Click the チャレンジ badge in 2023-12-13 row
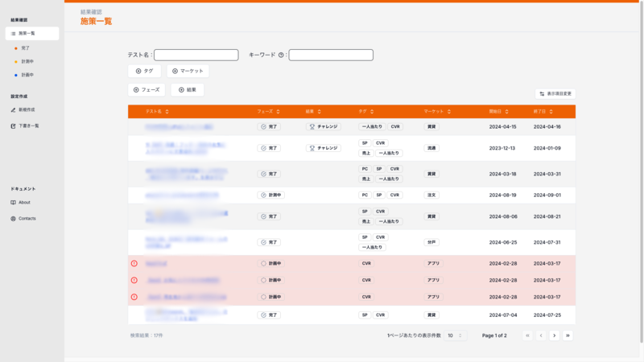 [324, 148]
